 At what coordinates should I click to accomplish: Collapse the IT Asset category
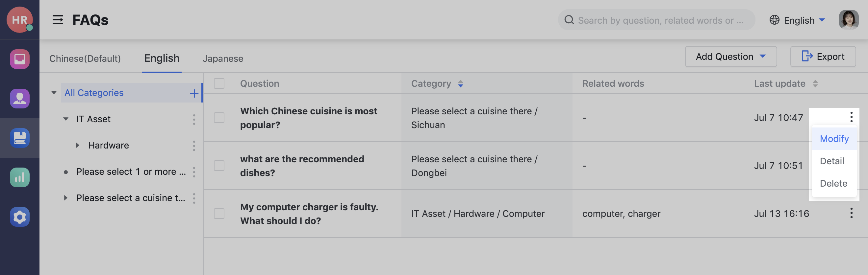(x=66, y=119)
